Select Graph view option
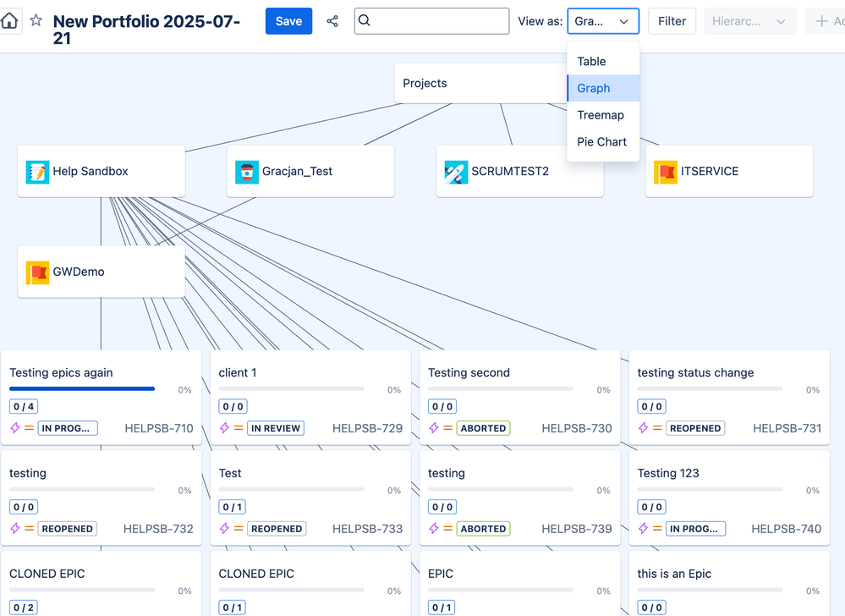Viewport: 845px width, 616px height. click(x=603, y=88)
